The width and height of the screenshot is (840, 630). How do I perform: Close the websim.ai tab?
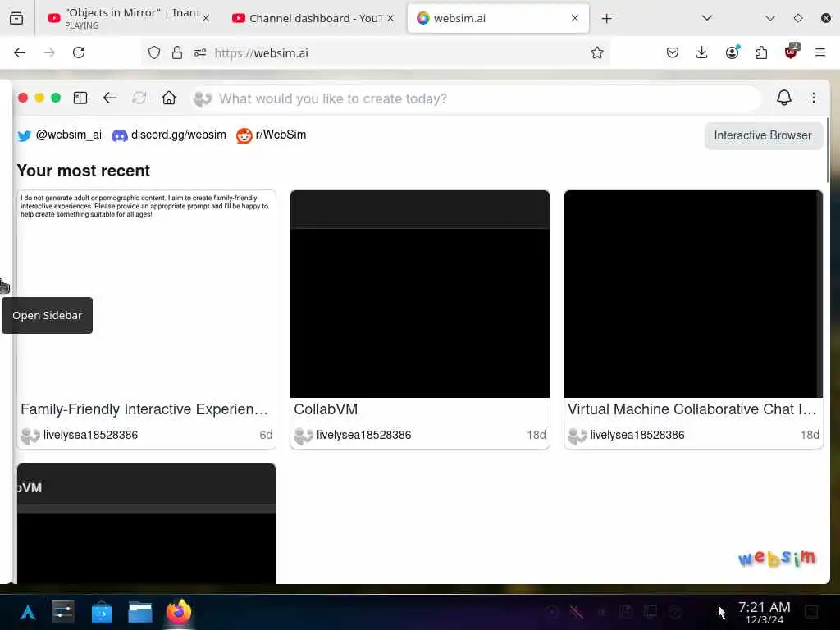(575, 18)
